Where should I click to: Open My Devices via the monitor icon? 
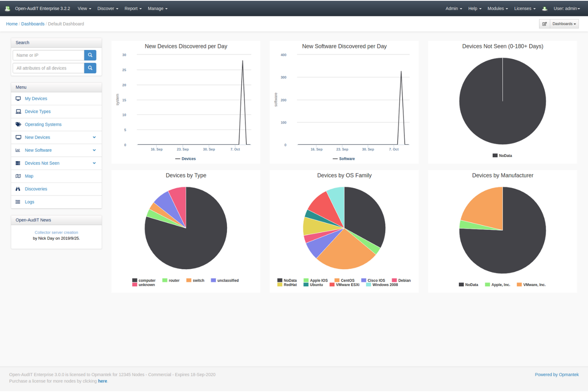click(18, 98)
